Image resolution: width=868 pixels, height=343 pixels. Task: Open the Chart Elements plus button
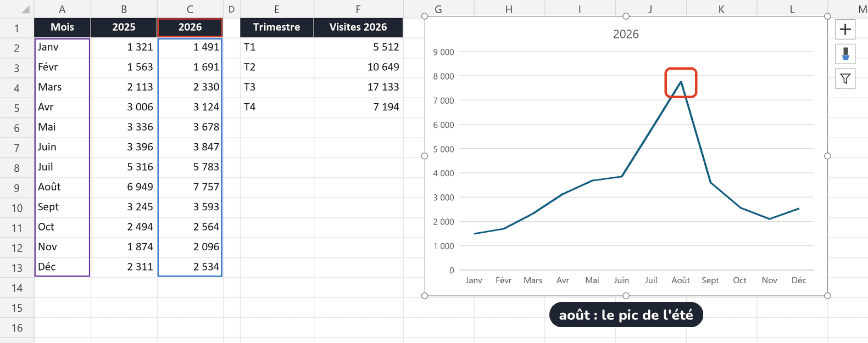[845, 29]
